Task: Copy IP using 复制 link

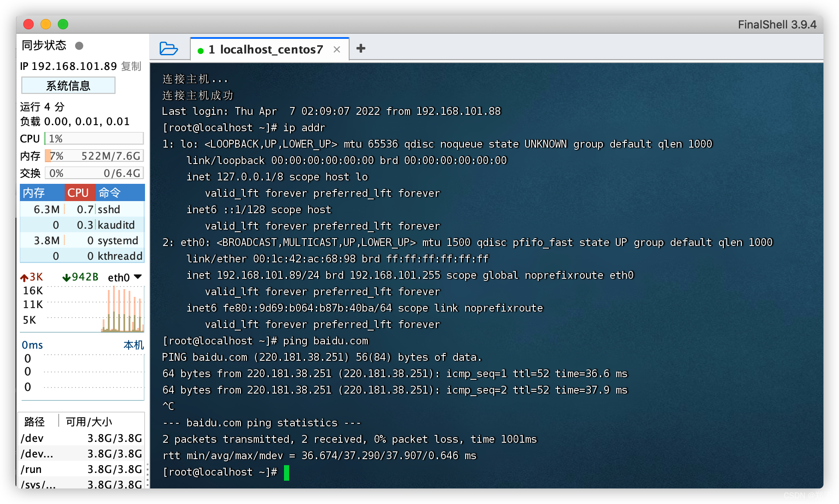Action: point(131,66)
